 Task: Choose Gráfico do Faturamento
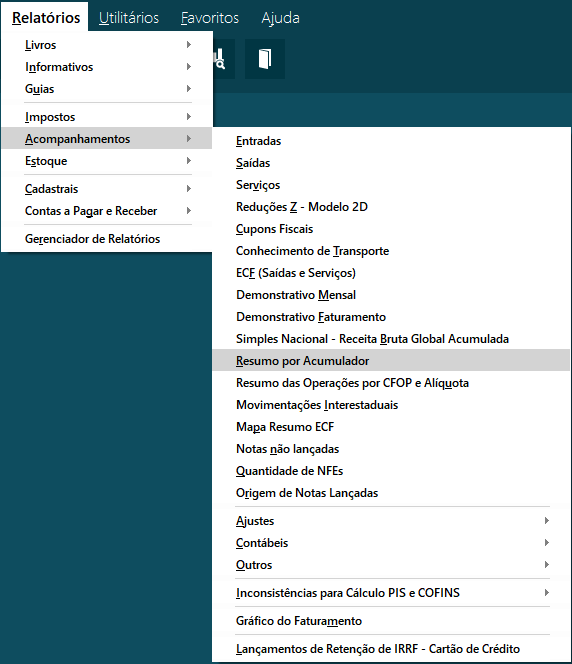click(x=391, y=621)
